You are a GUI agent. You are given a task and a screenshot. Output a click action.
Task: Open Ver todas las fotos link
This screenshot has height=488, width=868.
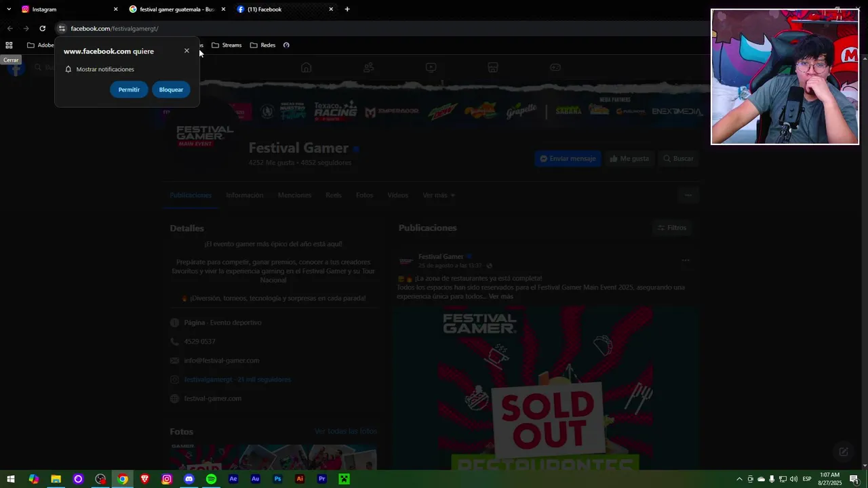point(346,431)
